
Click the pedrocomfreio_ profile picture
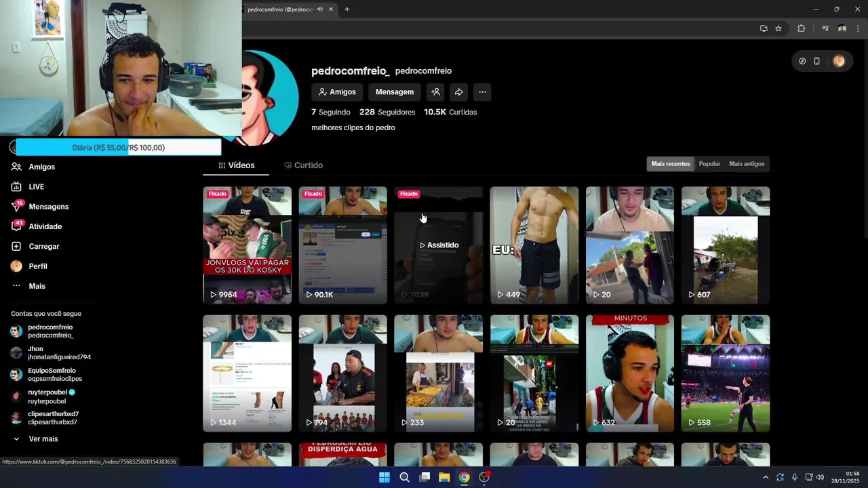(x=270, y=98)
